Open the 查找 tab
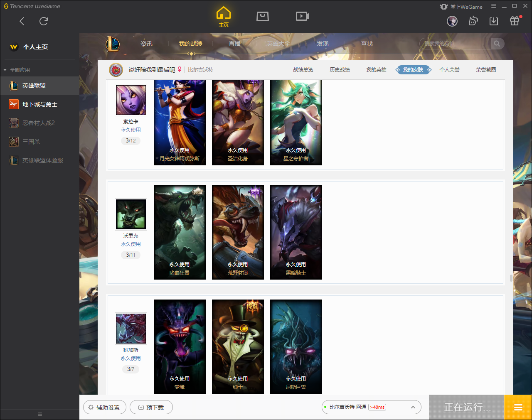This screenshot has width=532, height=420. [x=367, y=44]
